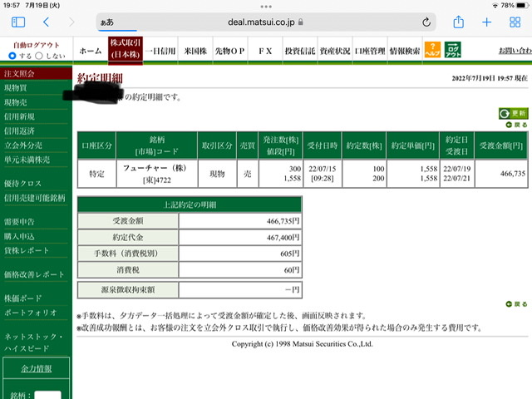Click the battery 78% status indicator
The image size is (532, 399).
[515, 6]
